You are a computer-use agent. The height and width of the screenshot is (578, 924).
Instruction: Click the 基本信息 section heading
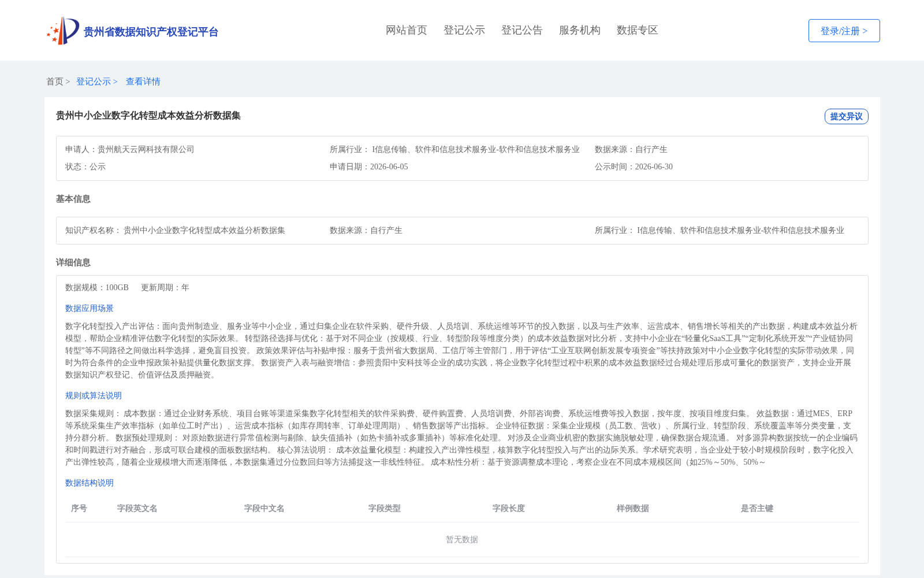(x=73, y=199)
